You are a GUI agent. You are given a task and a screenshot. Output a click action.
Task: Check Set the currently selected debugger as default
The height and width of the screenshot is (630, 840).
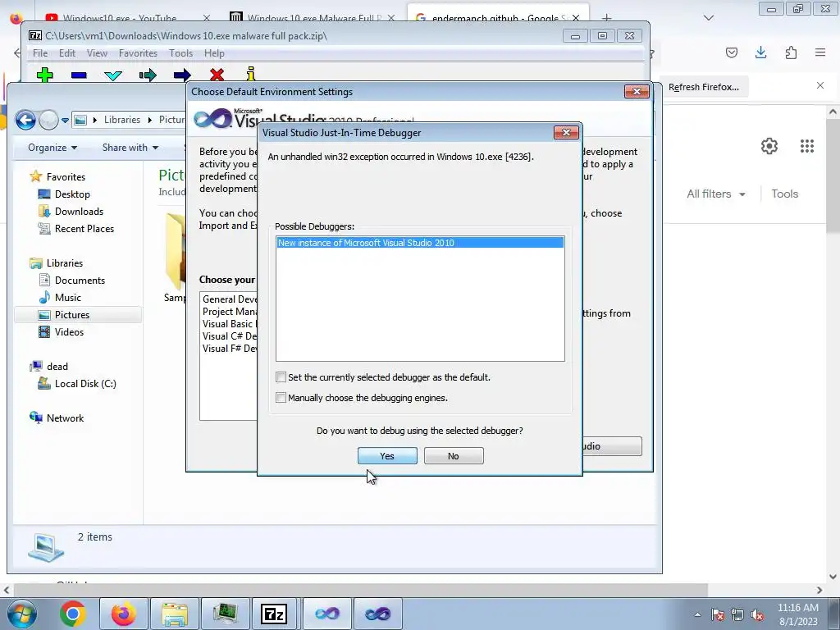coord(281,377)
